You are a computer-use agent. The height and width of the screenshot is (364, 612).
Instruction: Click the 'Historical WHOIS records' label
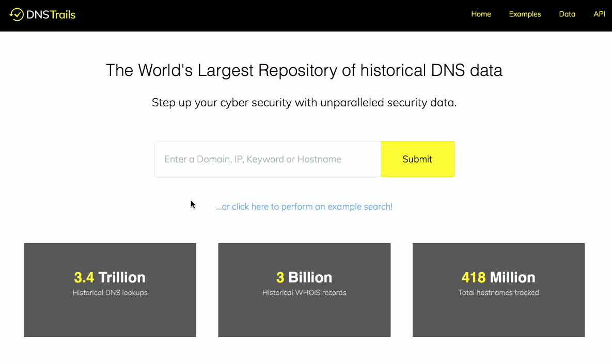304,293
